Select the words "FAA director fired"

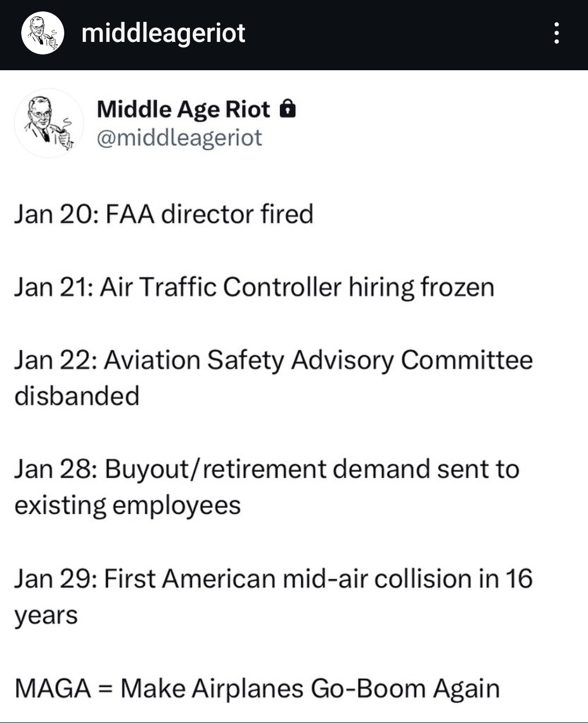pyautogui.click(x=210, y=214)
